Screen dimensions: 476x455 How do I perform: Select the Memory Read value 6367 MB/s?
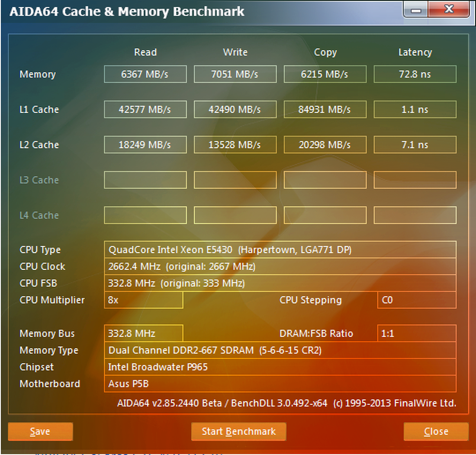point(145,74)
